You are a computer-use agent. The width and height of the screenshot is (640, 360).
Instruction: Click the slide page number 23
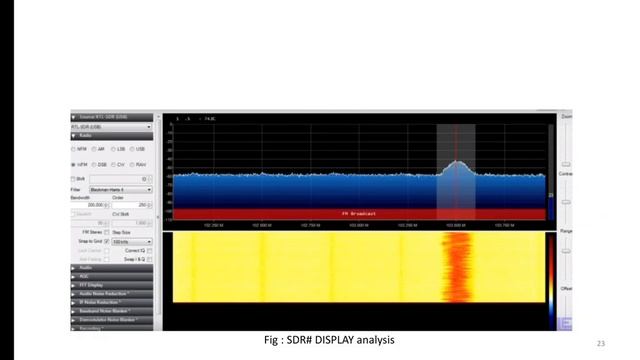coord(601,344)
